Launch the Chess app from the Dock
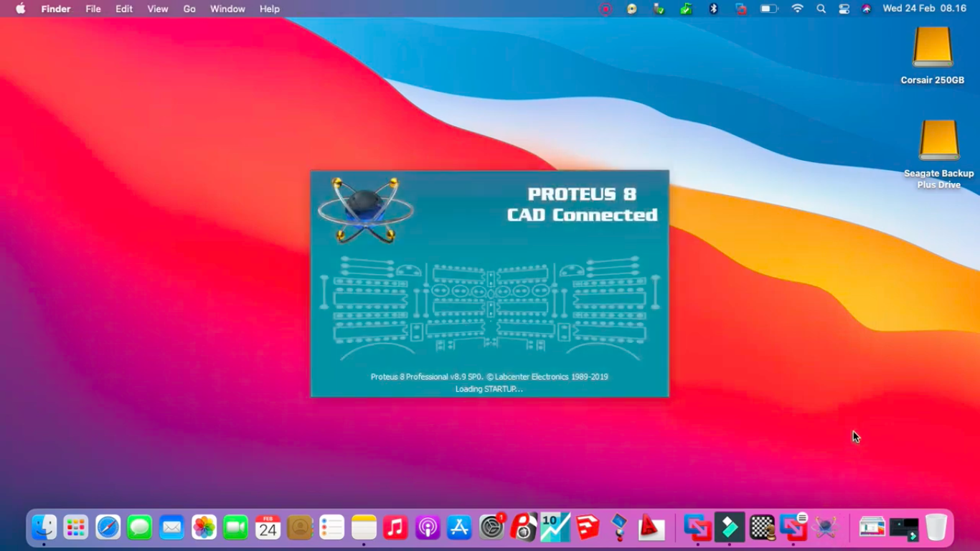The width and height of the screenshot is (980, 551). [761, 527]
